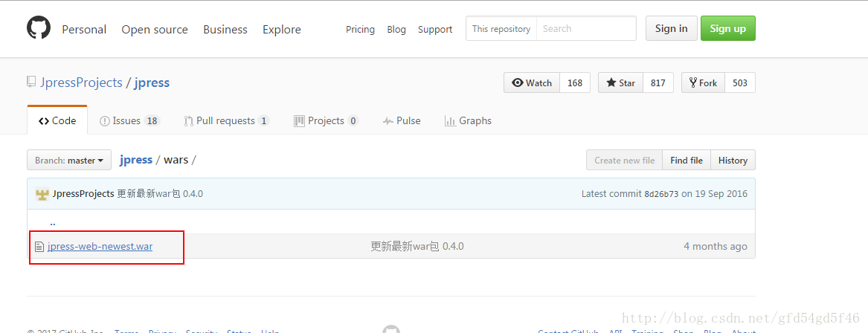
Task: Open the jpress-web-newest.war file
Action: [x=100, y=246]
